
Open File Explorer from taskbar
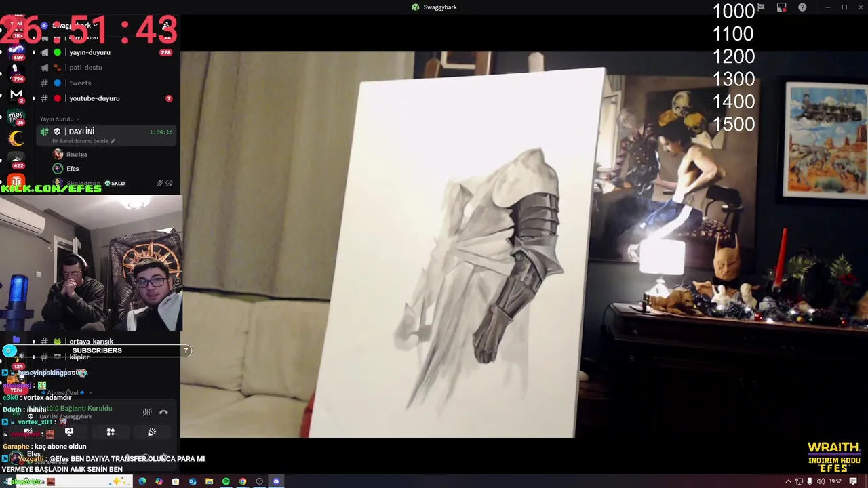[209, 482]
